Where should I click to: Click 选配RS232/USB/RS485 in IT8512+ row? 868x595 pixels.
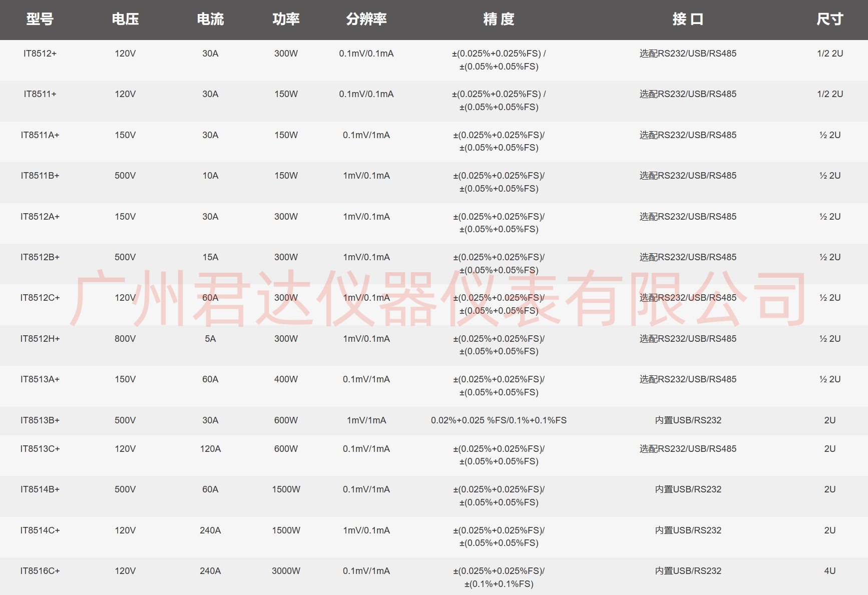tap(688, 54)
